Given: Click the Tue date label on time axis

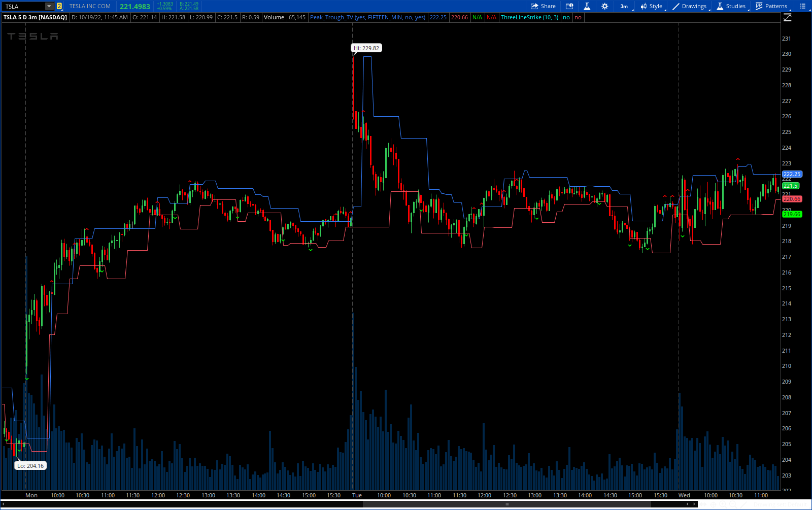Looking at the screenshot, I should pyautogui.click(x=357, y=495).
